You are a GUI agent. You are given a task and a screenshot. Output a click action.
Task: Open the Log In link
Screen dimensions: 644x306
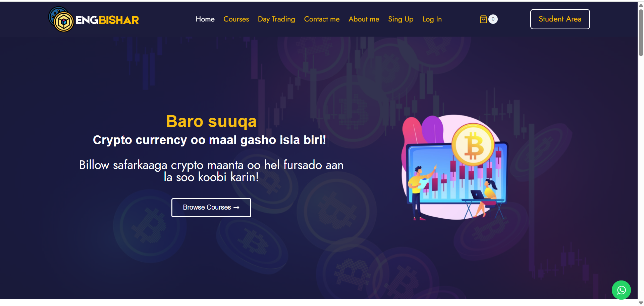pyautogui.click(x=432, y=19)
